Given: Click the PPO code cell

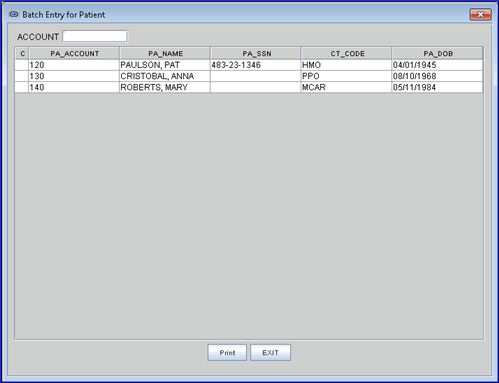Looking at the screenshot, I should [x=346, y=76].
